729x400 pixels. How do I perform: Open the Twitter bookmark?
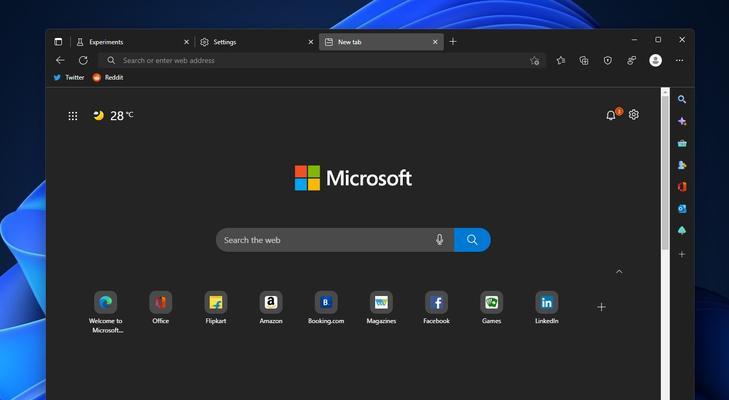pos(69,77)
